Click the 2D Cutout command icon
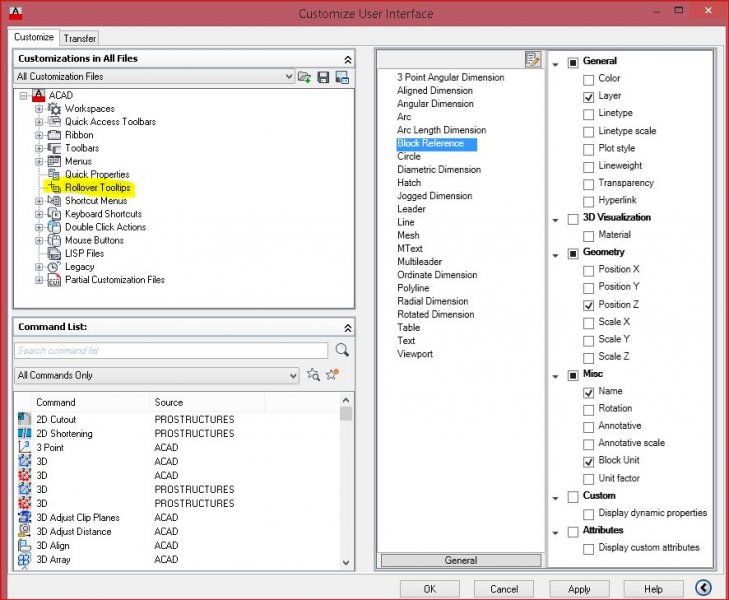This screenshot has width=729, height=600. pos(24,419)
